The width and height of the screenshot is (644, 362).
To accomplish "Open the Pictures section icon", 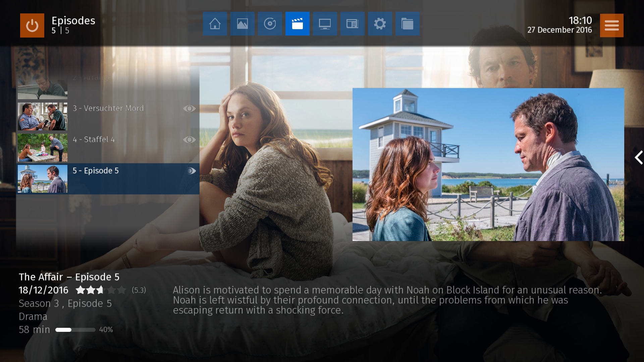I will 243,24.
